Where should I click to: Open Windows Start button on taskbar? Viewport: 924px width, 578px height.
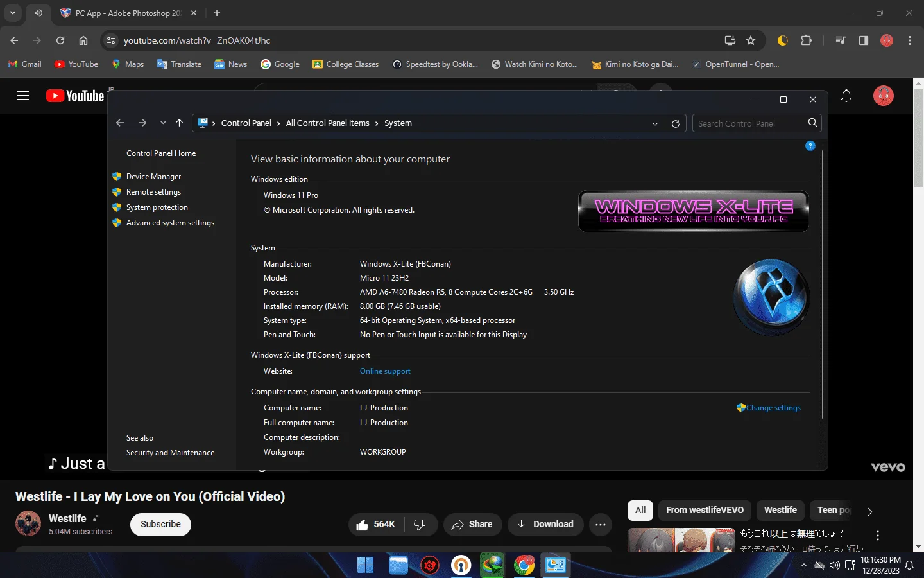click(x=365, y=565)
